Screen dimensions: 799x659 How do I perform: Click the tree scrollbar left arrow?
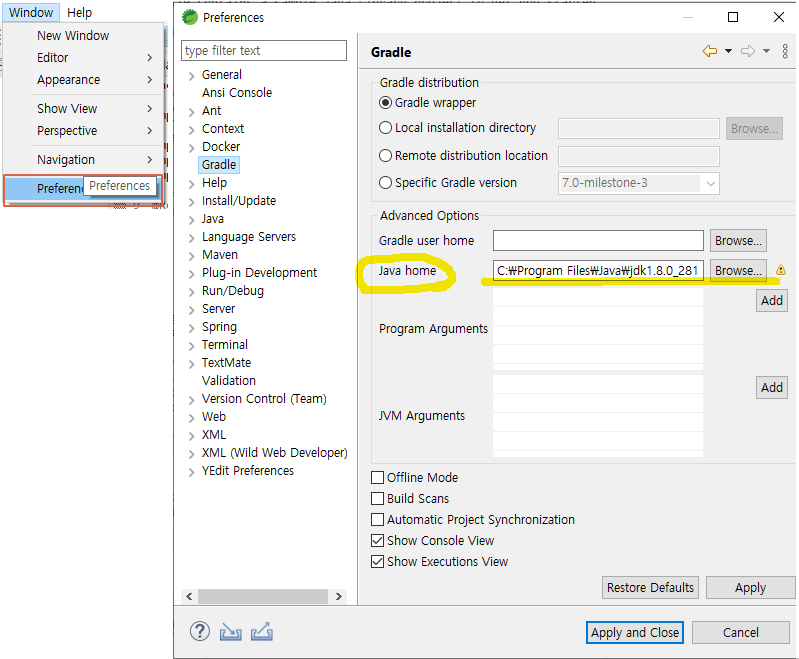[189, 596]
